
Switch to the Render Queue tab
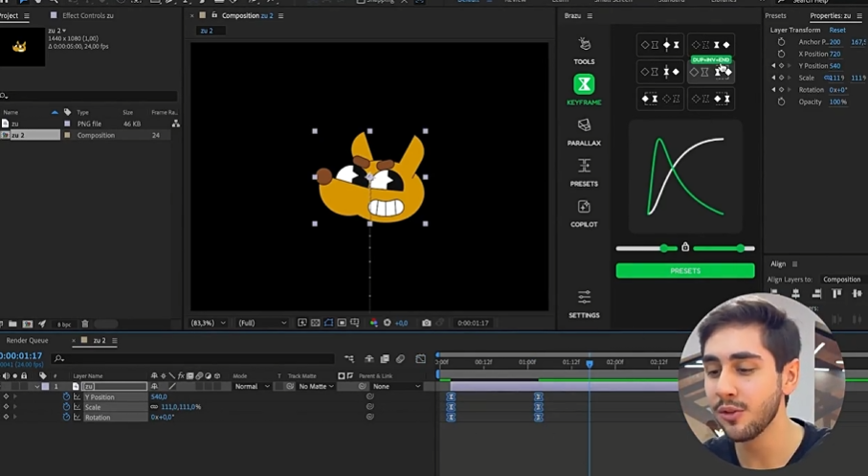(27, 340)
